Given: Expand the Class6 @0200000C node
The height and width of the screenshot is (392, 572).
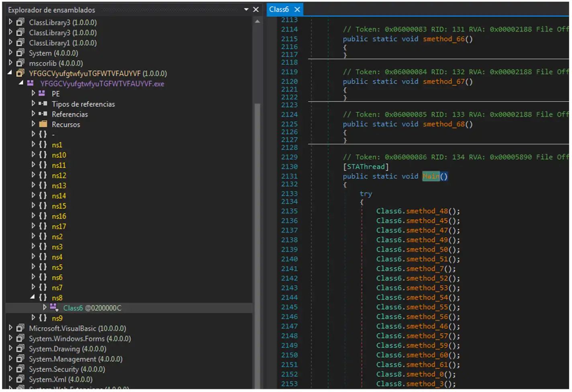Looking at the screenshot, I should point(45,308).
